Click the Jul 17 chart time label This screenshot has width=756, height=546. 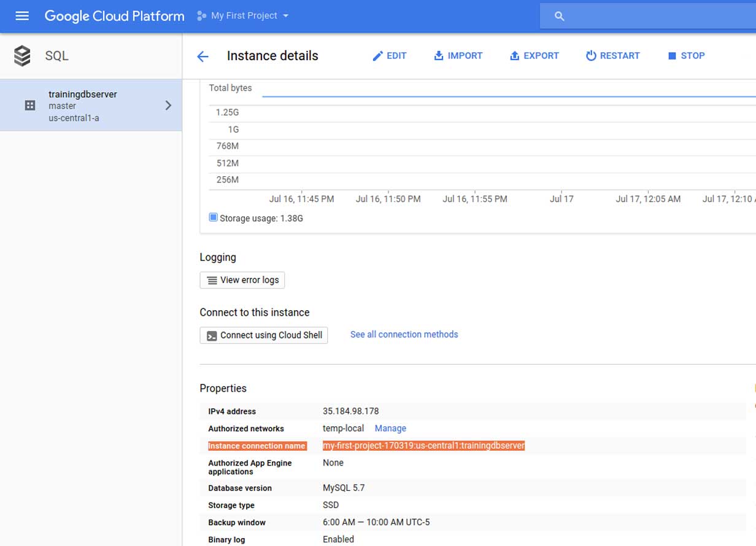561,199
